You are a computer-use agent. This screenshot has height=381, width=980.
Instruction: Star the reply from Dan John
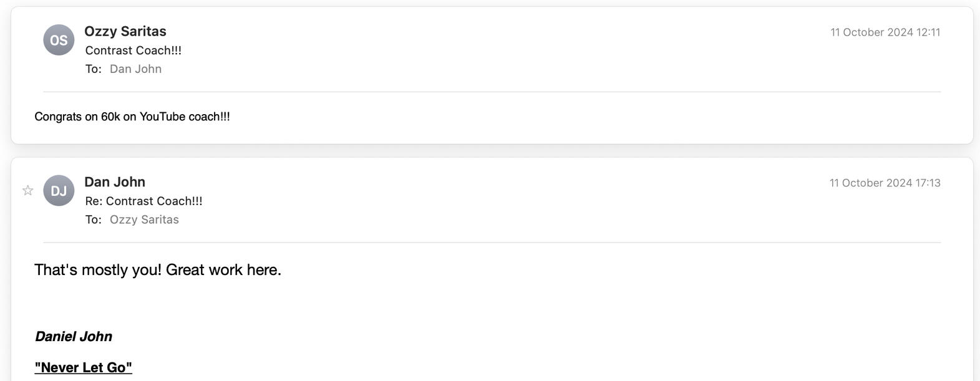point(27,191)
